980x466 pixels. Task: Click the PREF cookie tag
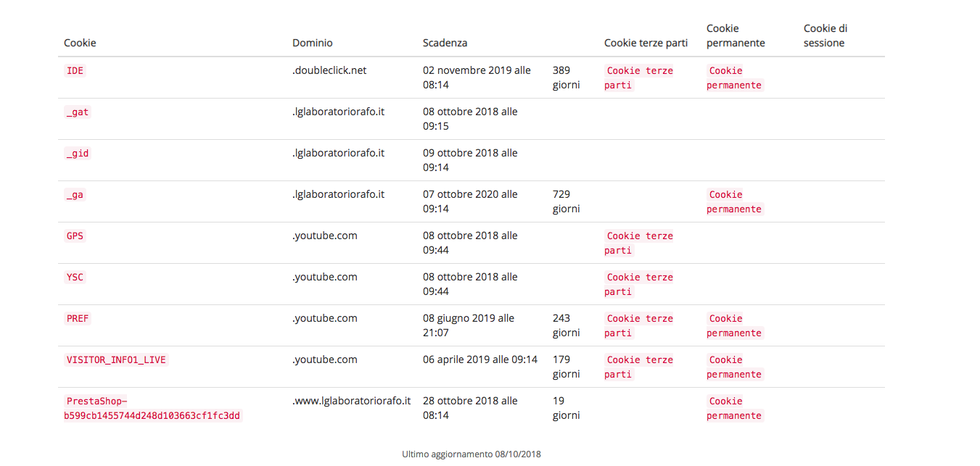(x=78, y=319)
